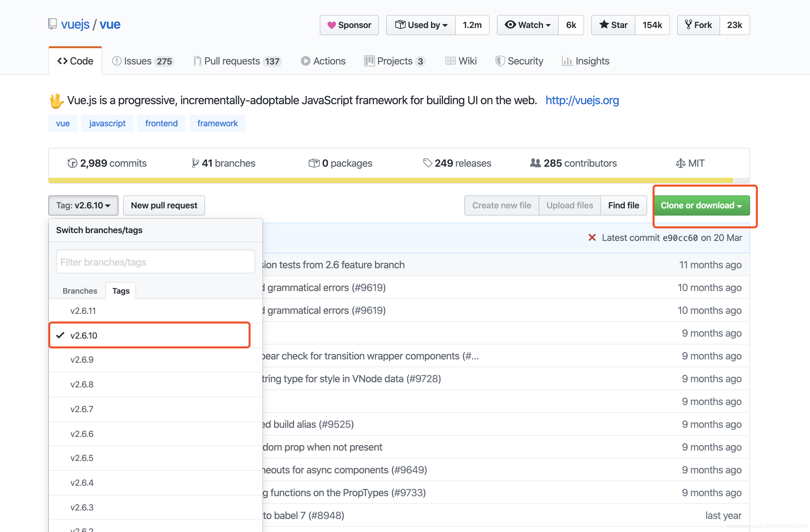Viewport: 810px width, 532px height.
Task: Click the Issues exclamation circle icon
Action: 117,61
